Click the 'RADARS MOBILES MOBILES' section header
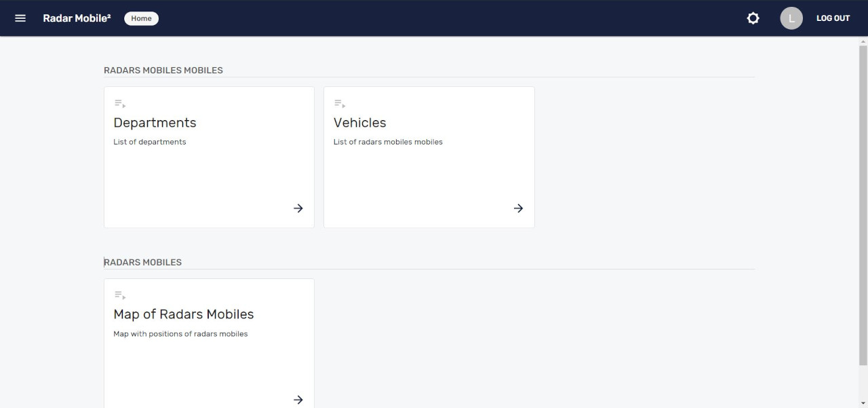Viewport: 868px width, 408px height. [163, 70]
